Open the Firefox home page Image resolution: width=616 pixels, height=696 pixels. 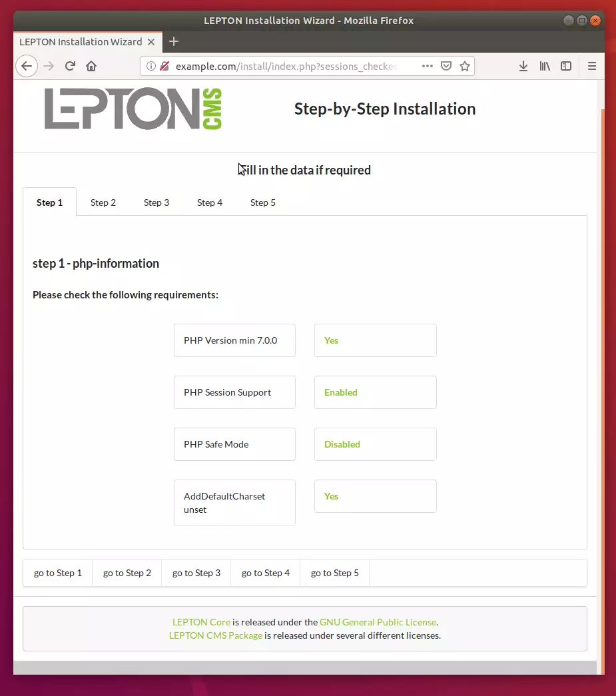[x=91, y=66]
